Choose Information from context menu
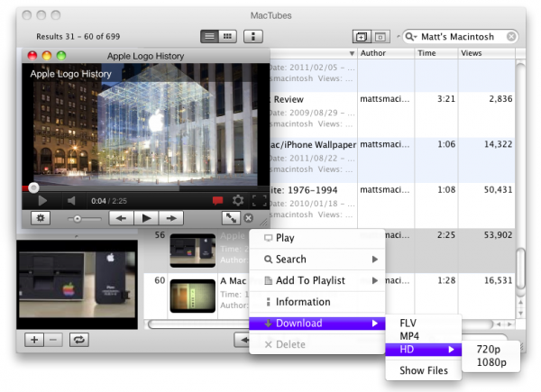The width and height of the screenshot is (541, 392). [x=316, y=302]
